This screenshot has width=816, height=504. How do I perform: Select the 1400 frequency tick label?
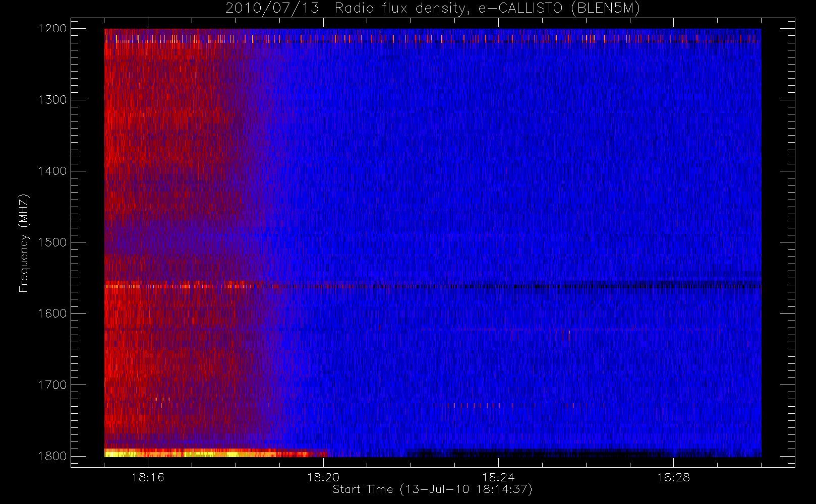click(x=52, y=171)
